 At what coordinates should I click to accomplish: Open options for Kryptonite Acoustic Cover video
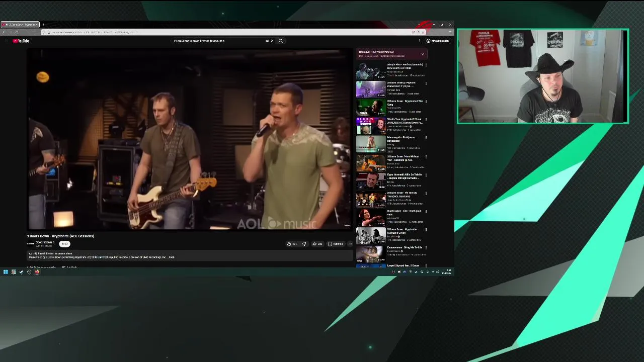(x=426, y=229)
